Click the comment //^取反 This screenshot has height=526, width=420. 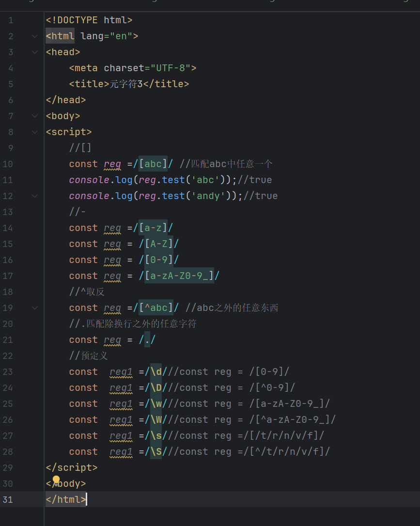[87, 292]
